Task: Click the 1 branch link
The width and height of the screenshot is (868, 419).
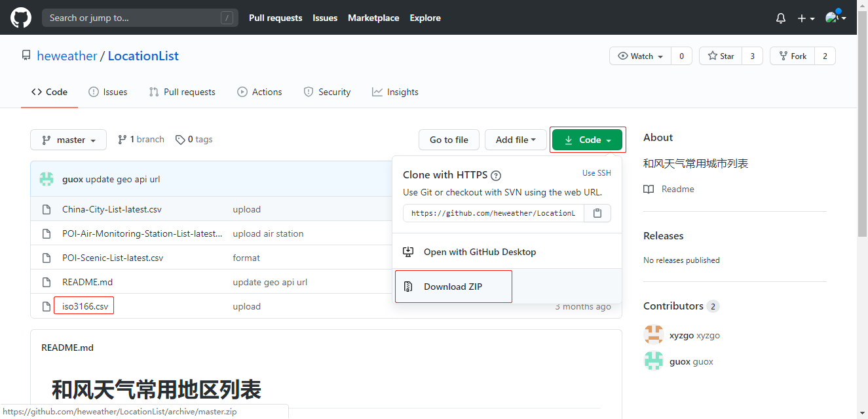Action: pos(141,140)
